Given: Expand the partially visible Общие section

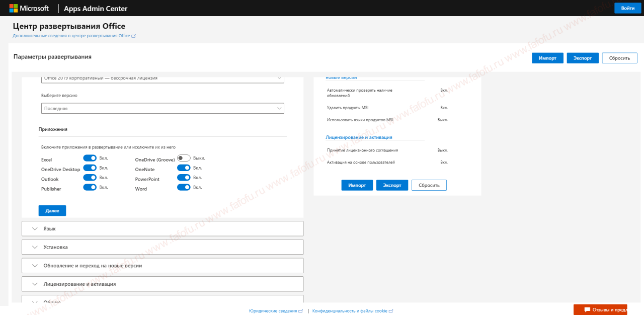Looking at the screenshot, I should (x=163, y=300).
